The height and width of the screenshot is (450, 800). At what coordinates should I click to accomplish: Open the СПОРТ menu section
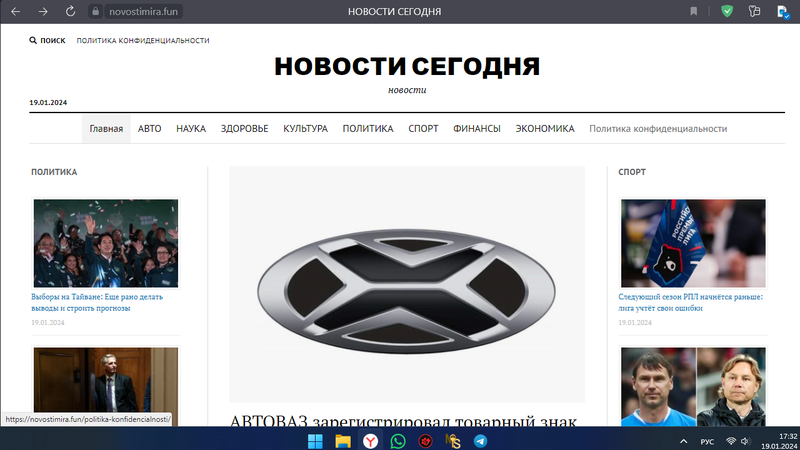[x=423, y=129]
